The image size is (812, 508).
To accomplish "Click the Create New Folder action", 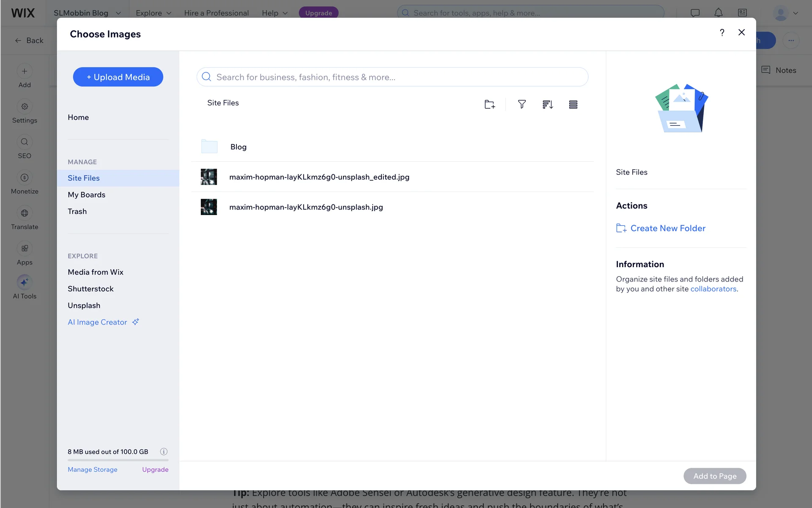I will click(667, 228).
